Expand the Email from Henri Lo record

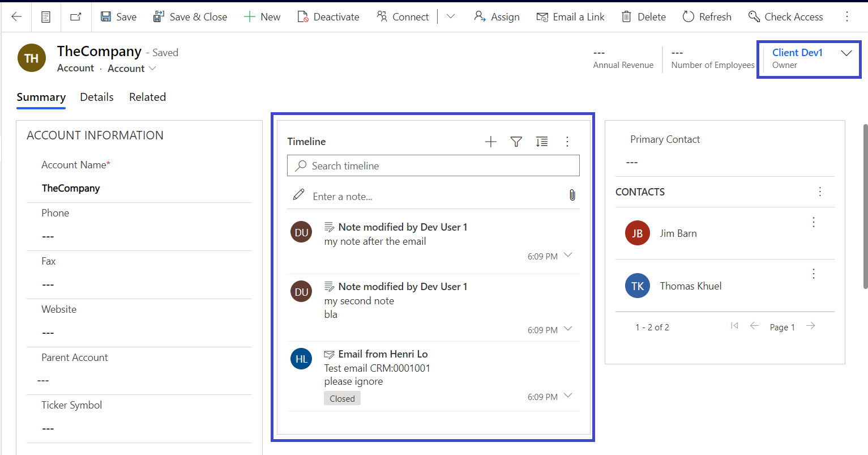click(x=568, y=396)
